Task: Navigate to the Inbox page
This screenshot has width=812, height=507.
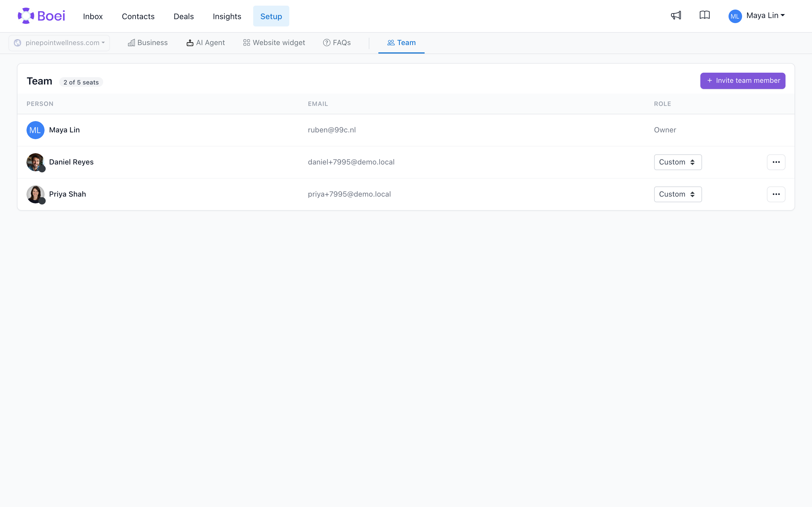Action: (93, 16)
